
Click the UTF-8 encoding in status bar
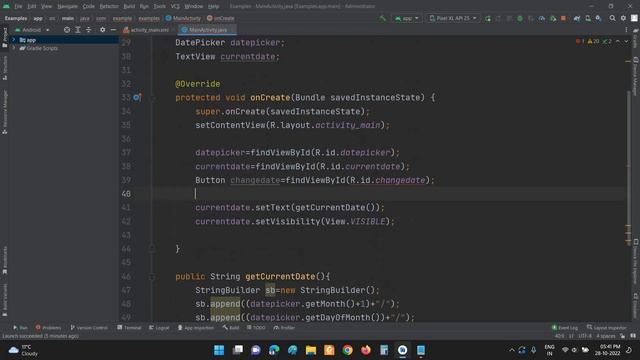click(x=585, y=336)
